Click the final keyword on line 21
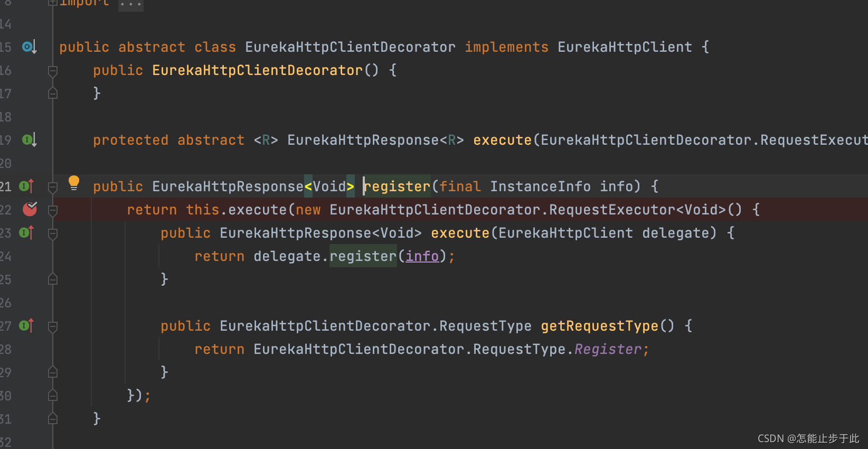 click(460, 186)
